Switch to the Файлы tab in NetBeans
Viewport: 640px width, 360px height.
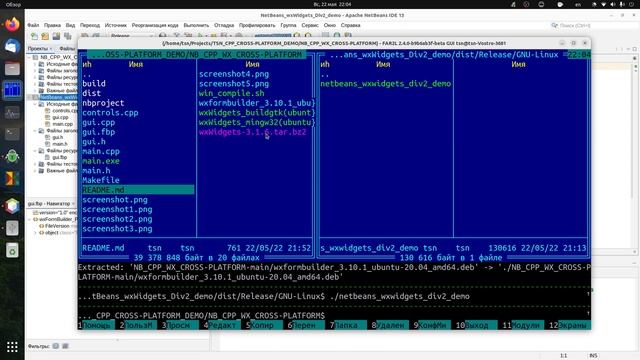click(x=67, y=49)
